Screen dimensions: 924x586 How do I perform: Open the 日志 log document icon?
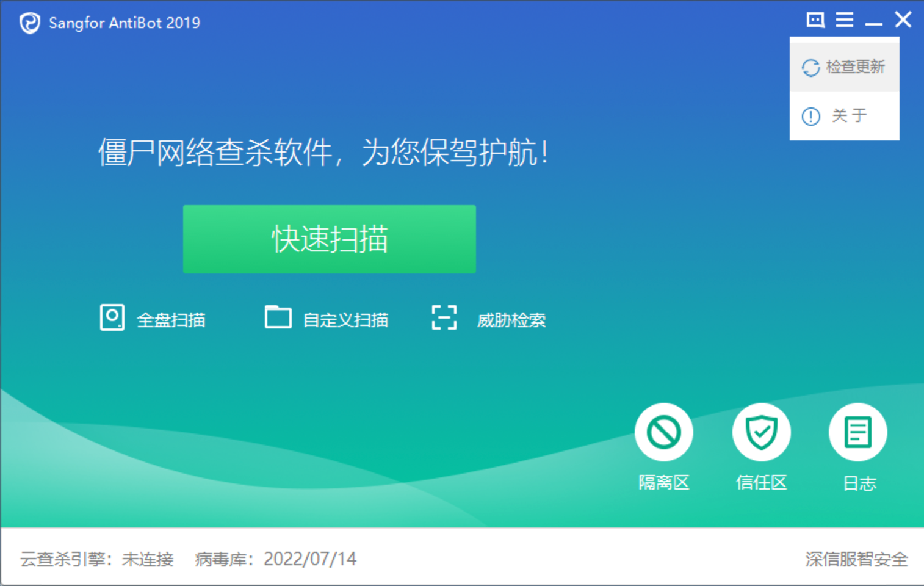(858, 432)
